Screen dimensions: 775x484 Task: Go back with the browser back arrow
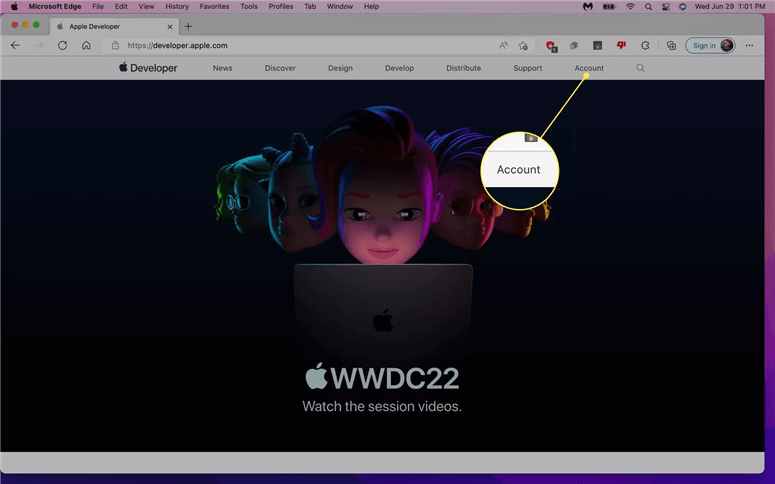tap(15, 45)
